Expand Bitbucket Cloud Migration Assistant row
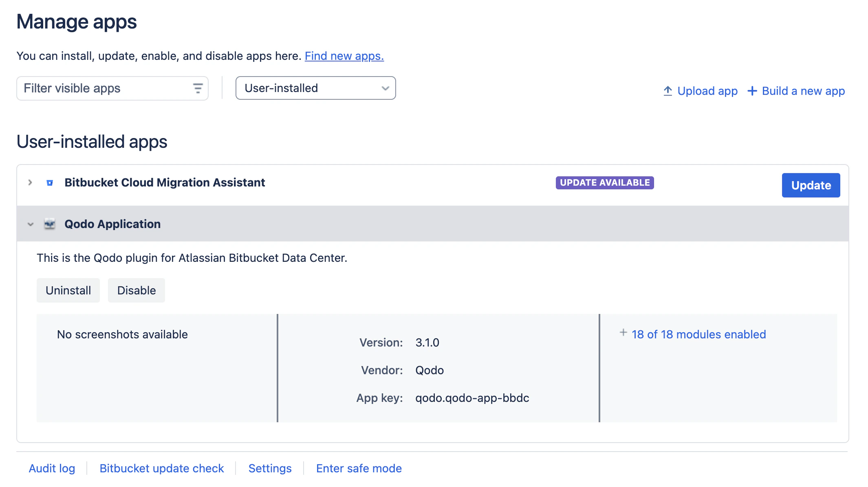This screenshot has width=868, height=487. [x=30, y=182]
